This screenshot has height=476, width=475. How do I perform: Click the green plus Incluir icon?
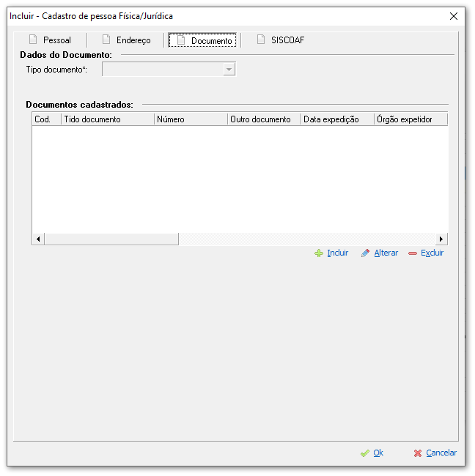[x=319, y=253]
